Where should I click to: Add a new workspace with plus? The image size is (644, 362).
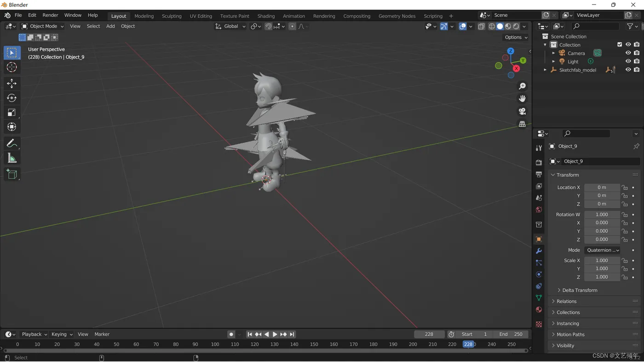451,16
